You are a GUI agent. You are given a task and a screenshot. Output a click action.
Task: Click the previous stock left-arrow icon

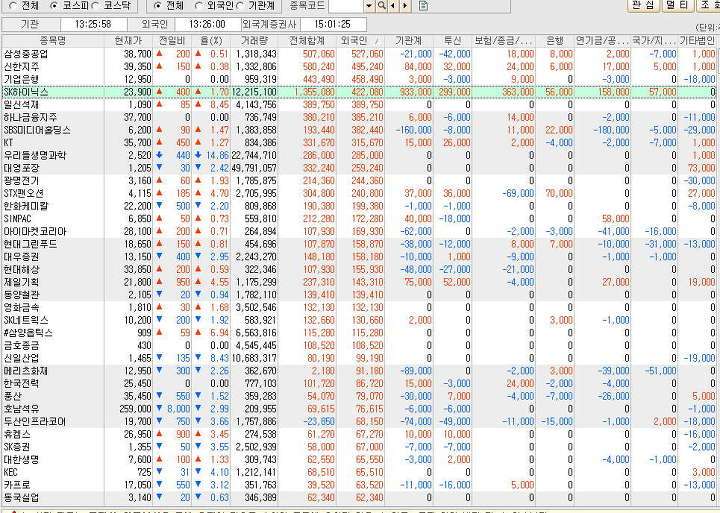[393, 6]
